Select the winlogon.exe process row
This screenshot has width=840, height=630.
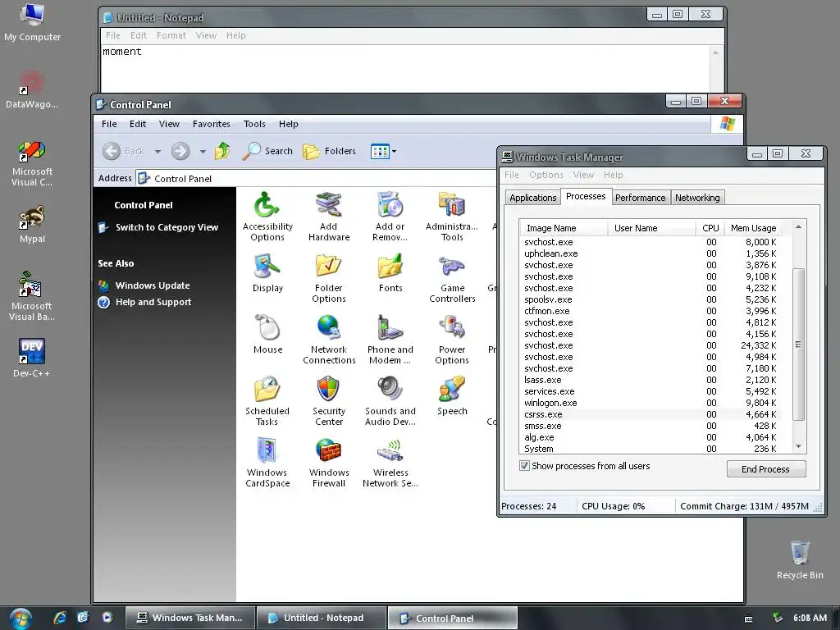tap(650, 403)
